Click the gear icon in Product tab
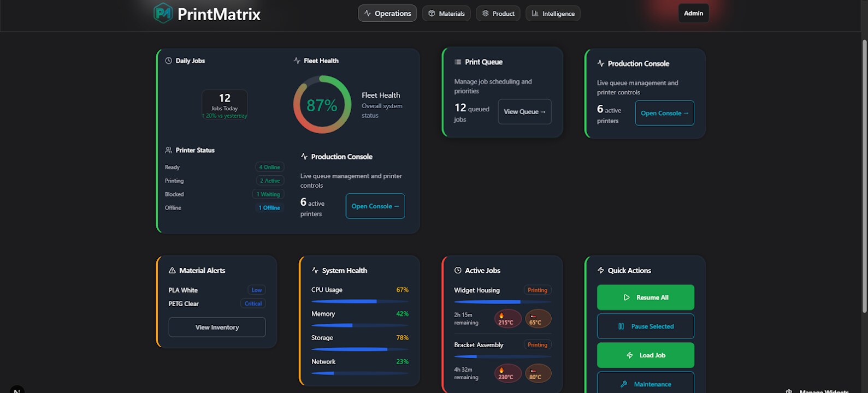Image resolution: width=868 pixels, height=393 pixels. 485,13
